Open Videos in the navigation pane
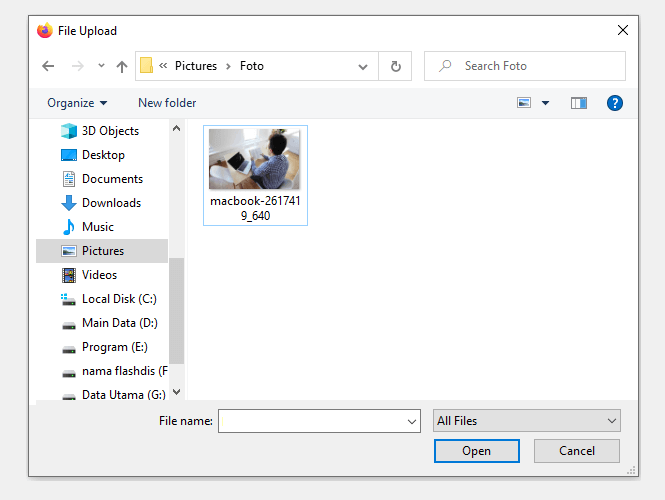This screenshot has width=665, height=500. [x=102, y=275]
